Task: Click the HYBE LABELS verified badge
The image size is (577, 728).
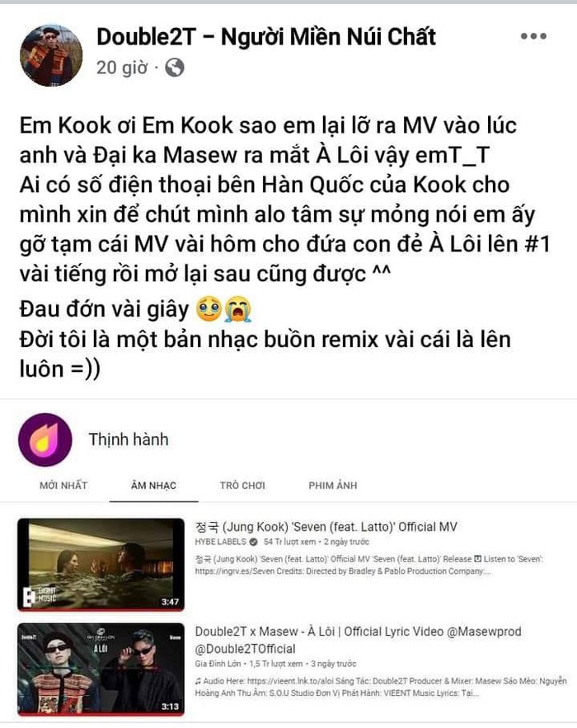Action: [x=253, y=542]
